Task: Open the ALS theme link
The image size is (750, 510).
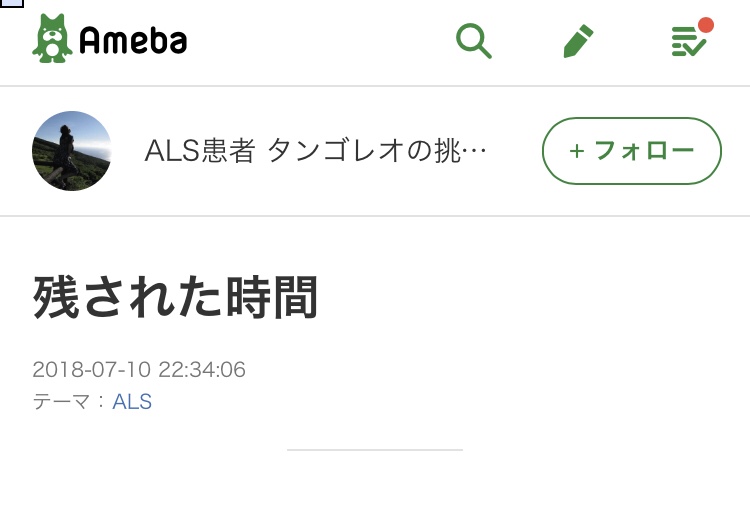Action: click(132, 402)
